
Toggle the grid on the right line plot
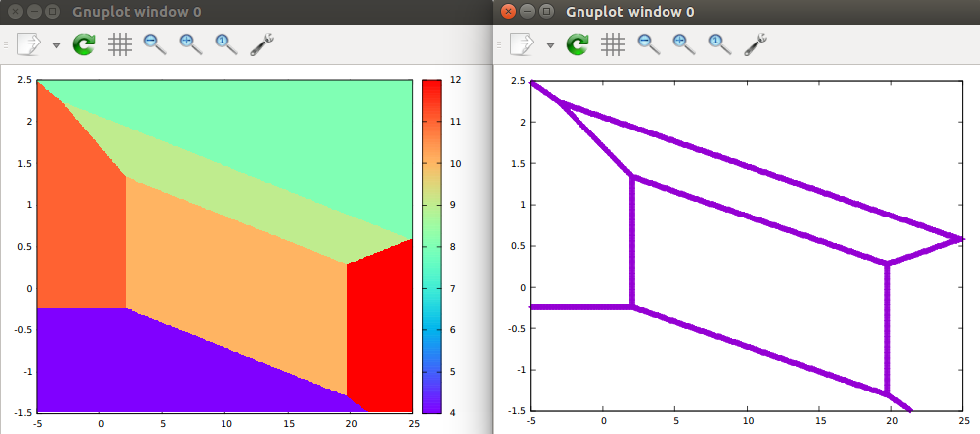coord(613,44)
